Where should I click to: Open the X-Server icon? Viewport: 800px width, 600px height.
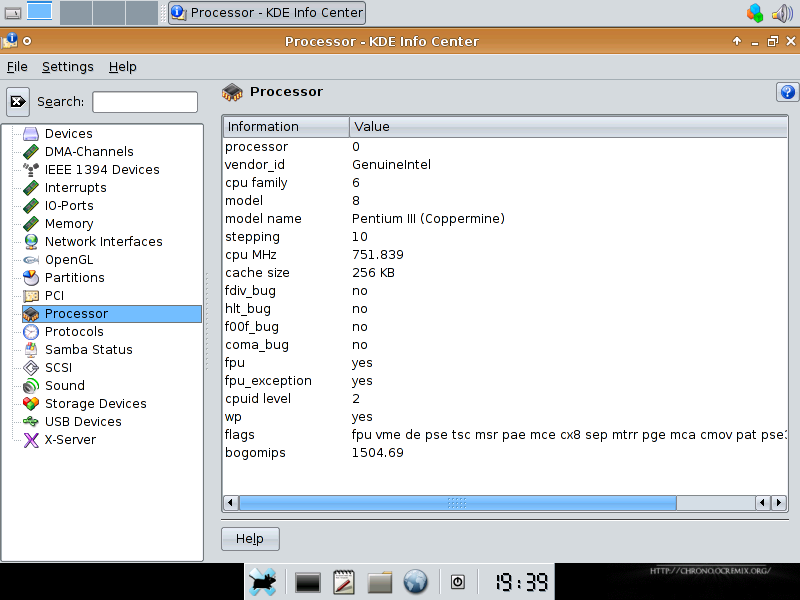[31, 440]
